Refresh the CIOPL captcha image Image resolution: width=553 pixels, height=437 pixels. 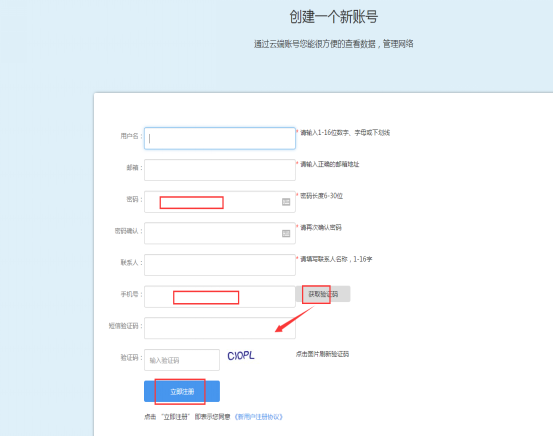pyautogui.click(x=241, y=356)
